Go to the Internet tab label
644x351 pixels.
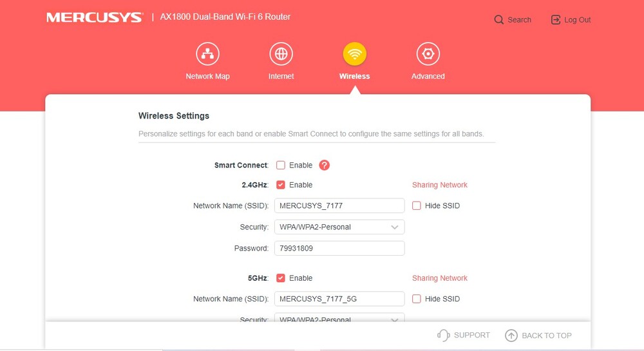(x=281, y=77)
